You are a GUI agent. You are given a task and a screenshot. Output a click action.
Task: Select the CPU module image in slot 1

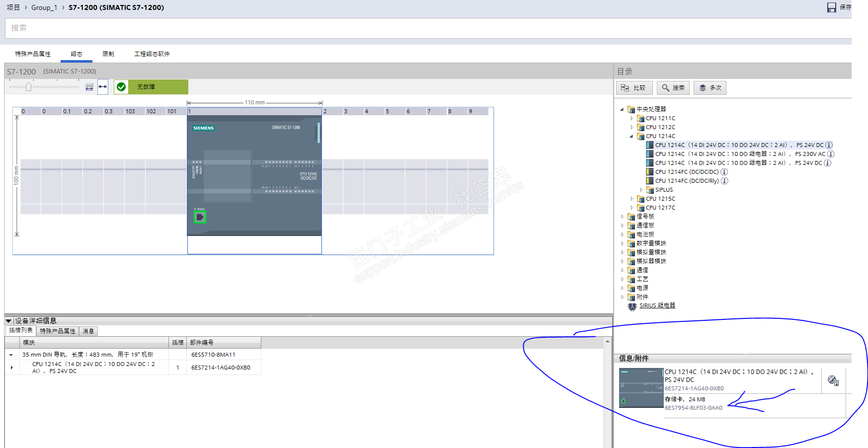[x=254, y=176]
